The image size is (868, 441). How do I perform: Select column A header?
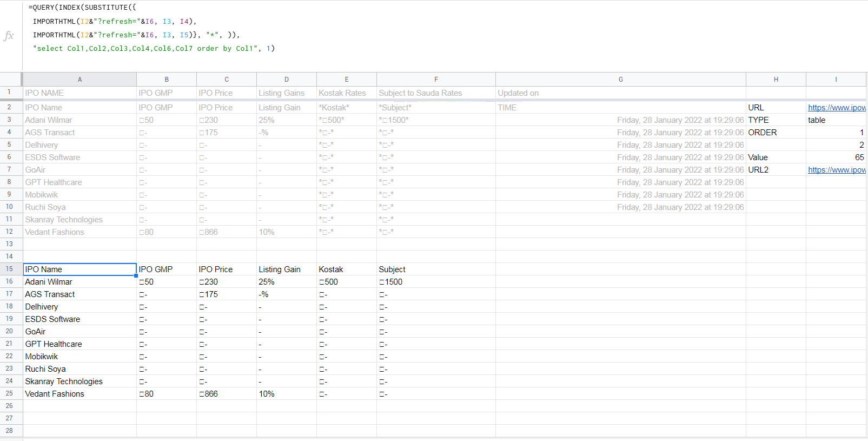[x=79, y=80]
